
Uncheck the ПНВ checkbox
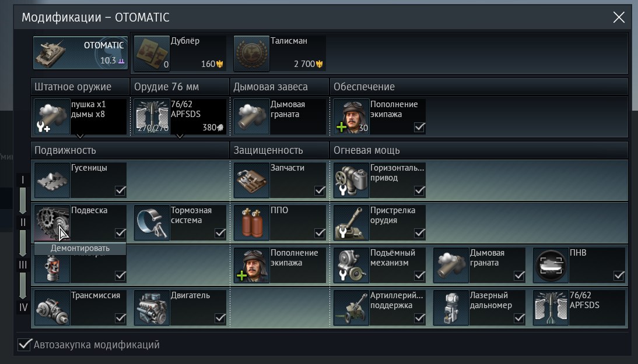[x=619, y=275]
